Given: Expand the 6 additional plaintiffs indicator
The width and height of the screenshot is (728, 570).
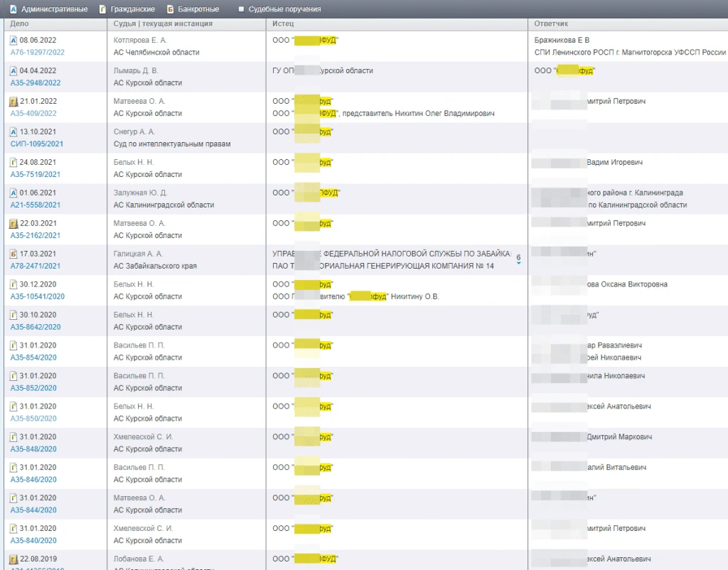Looking at the screenshot, I should pos(518,259).
